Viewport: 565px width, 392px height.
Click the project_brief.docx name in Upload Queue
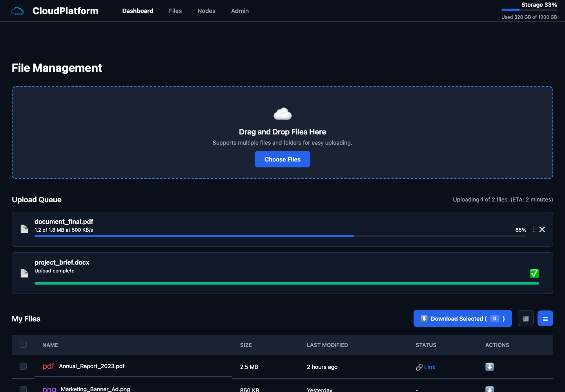[x=62, y=262]
